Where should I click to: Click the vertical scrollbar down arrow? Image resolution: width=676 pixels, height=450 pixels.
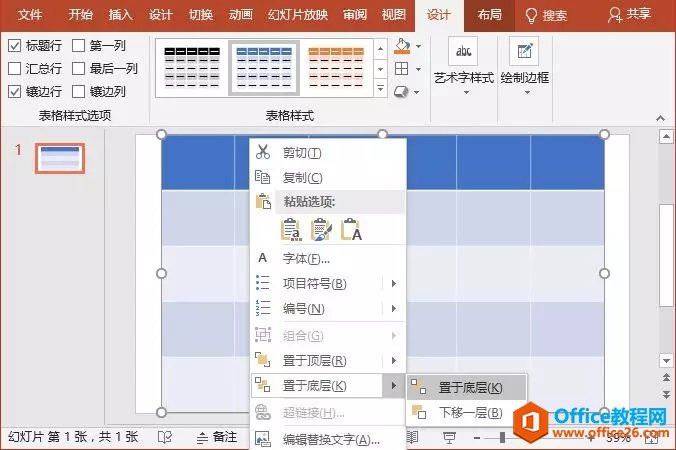point(666,360)
